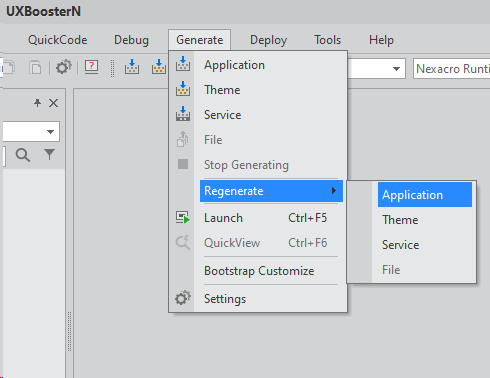Viewport: 490px width, 378px height.
Task: Pin the left side panel
Action: [x=37, y=103]
